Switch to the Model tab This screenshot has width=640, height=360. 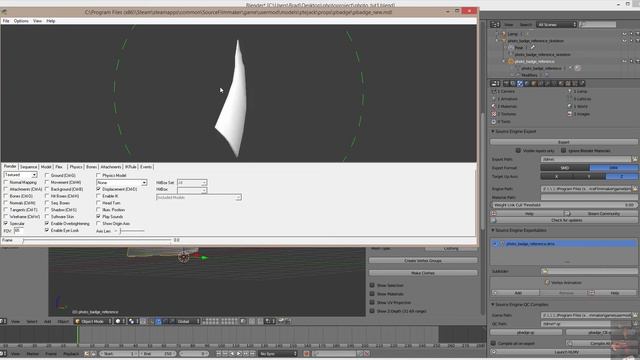(46, 167)
